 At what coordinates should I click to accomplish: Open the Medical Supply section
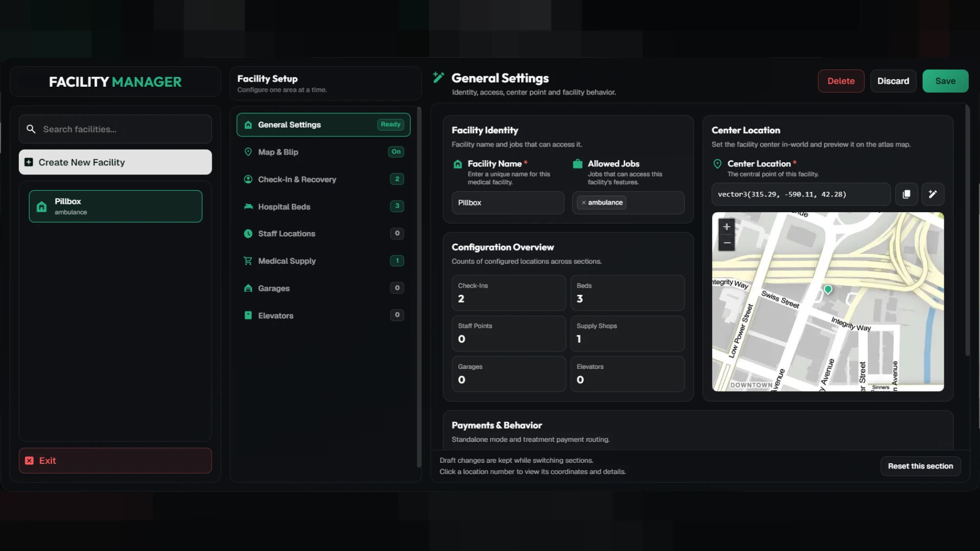(324, 261)
